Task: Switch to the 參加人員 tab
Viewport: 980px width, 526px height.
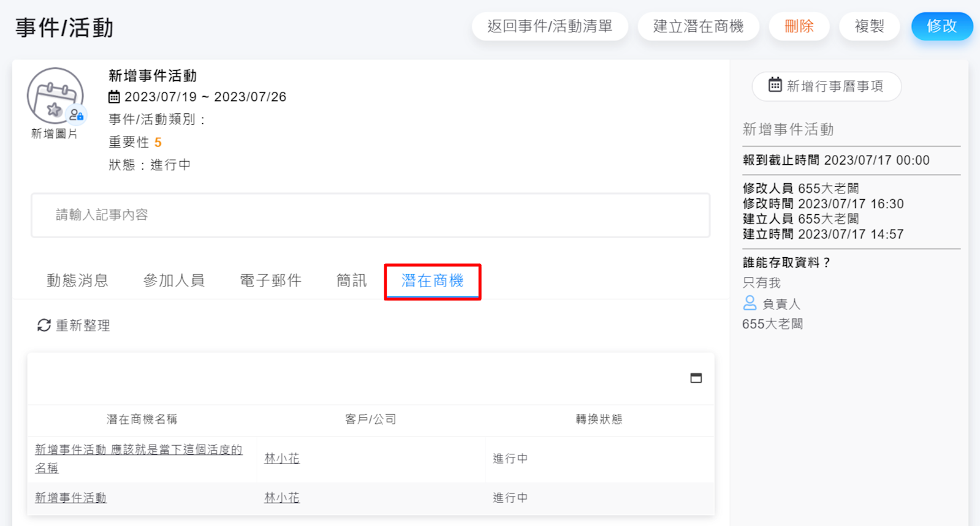Action: click(x=174, y=280)
